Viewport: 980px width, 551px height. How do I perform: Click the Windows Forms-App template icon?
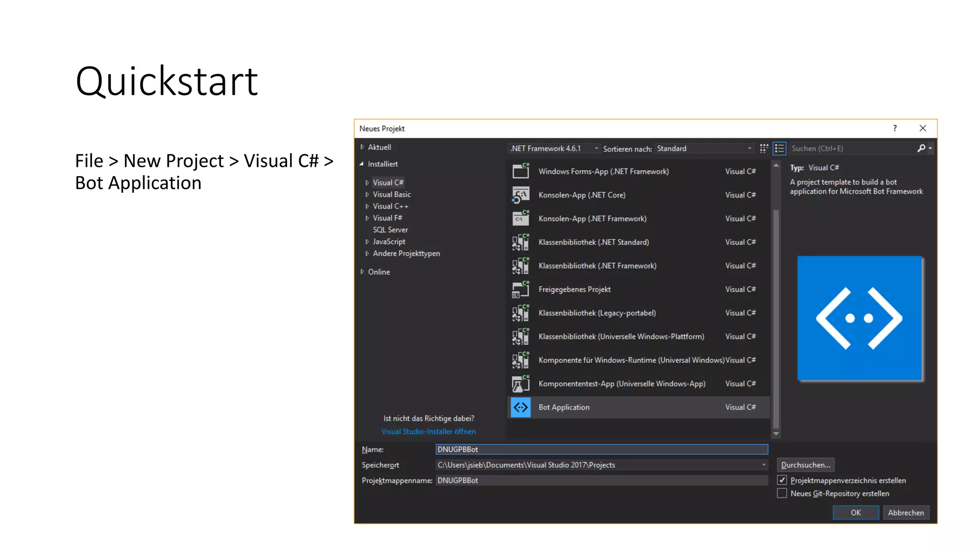point(521,171)
